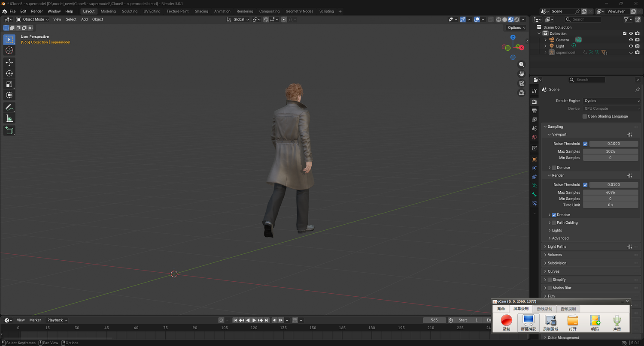Open the Object Data armature properties tab
The height and width of the screenshot is (346, 644).
pyautogui.click(x=534, y=186)
